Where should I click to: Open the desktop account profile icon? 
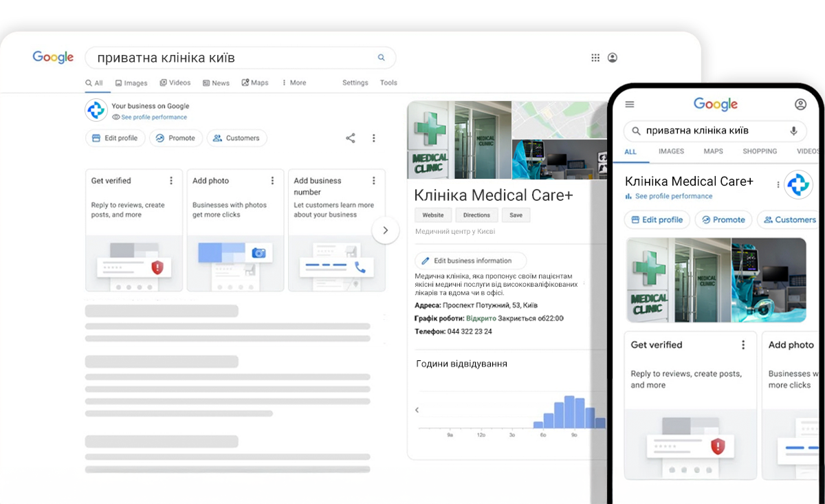pos(612,58)
